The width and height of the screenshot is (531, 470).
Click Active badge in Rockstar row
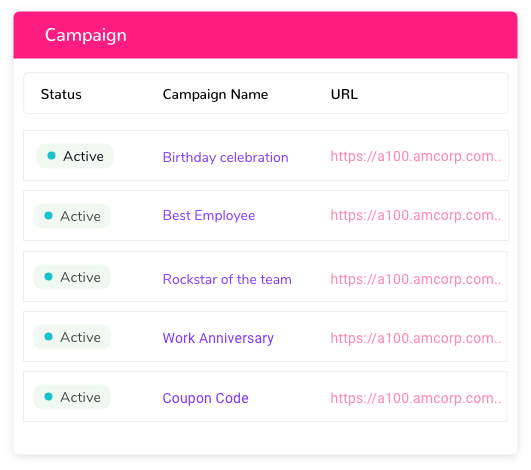[72, 277]
